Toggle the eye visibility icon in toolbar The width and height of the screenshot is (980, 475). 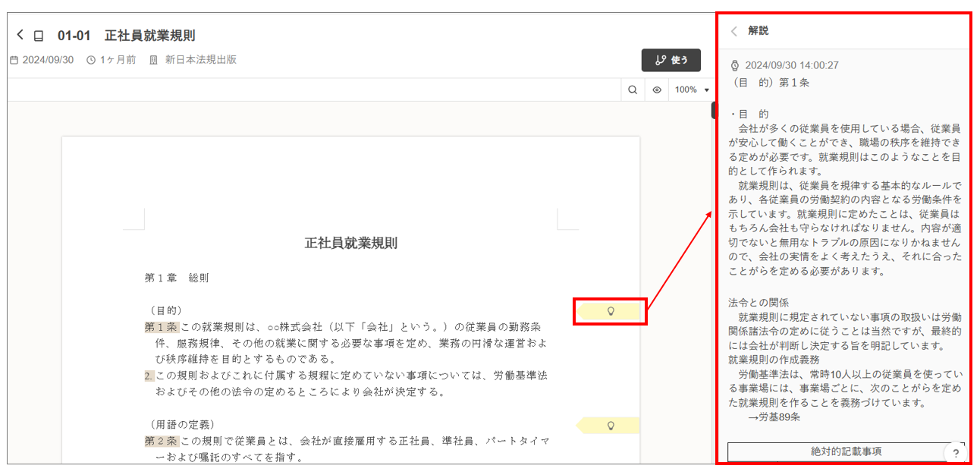coord(657,90)
